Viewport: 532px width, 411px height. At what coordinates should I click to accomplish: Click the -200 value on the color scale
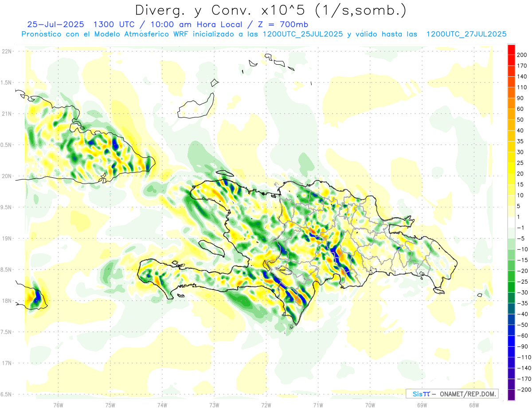(x=524, y=389)
